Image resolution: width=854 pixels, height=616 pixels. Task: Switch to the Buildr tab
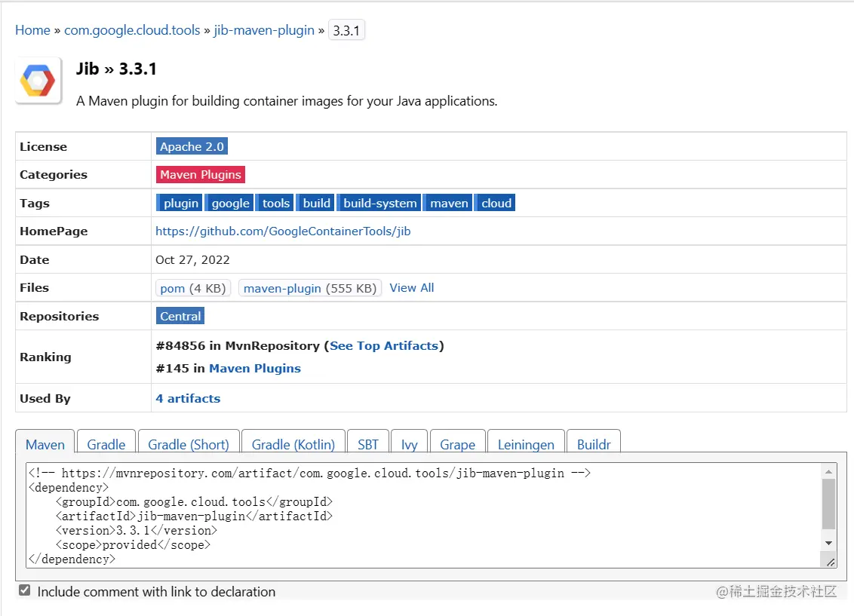coord(594,443)
